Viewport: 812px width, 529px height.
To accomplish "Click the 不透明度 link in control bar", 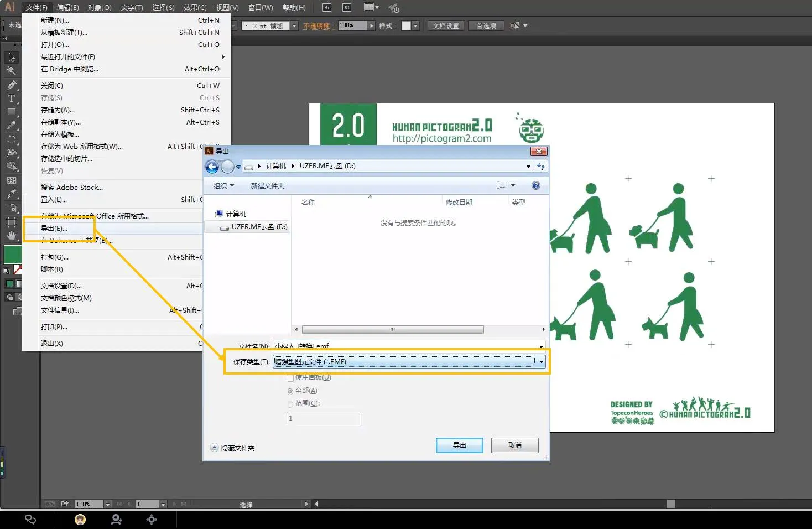I will [x=318, y=26].
